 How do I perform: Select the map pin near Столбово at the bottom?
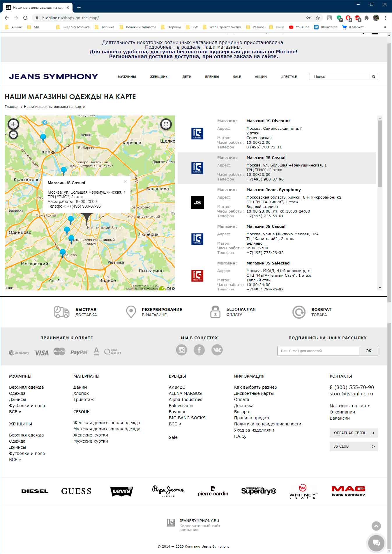point(63,253)
